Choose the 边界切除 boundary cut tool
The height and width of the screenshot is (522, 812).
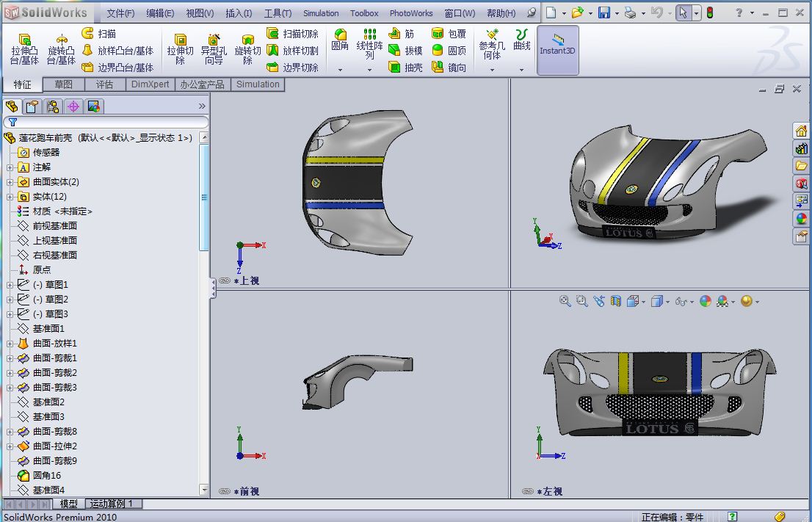(293, 68)
